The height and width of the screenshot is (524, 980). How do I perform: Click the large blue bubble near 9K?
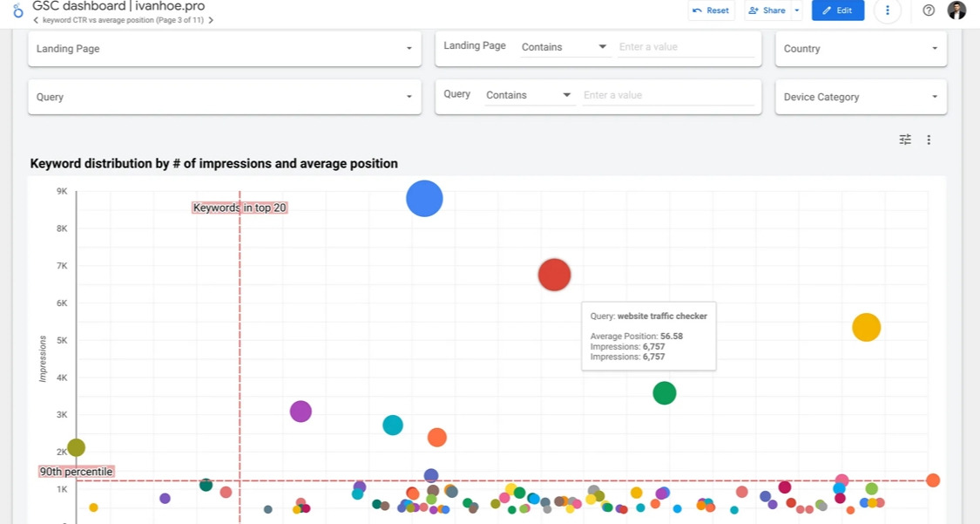[424, 198]
